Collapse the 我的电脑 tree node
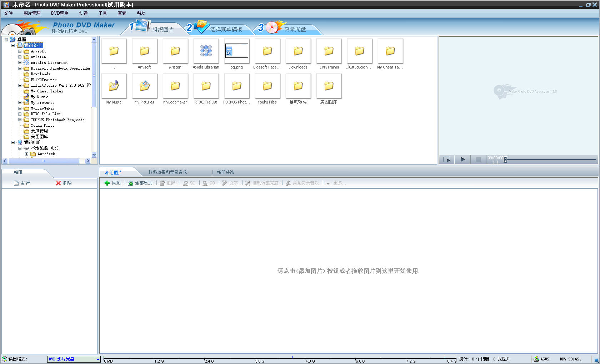Viewport: 600px width, 364px height. 13,142
